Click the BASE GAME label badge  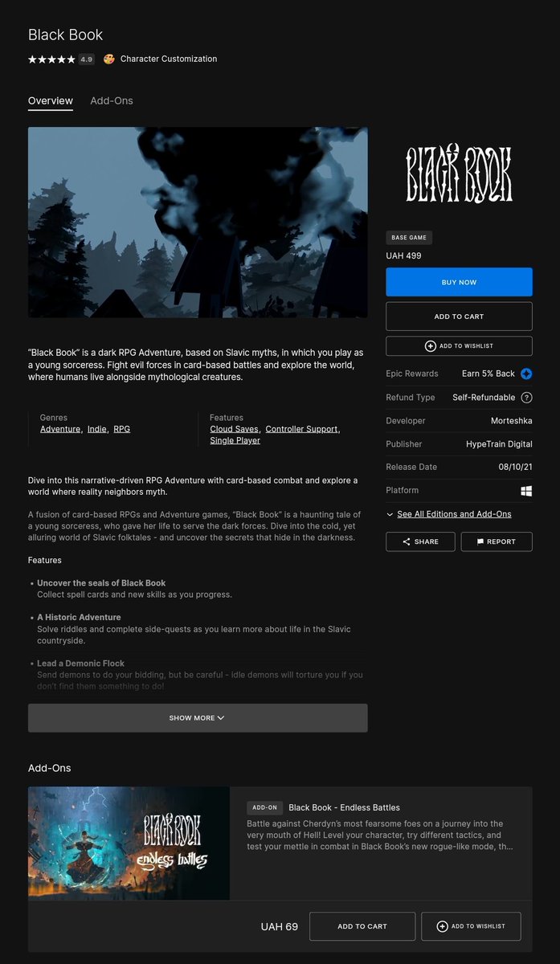click(409, 238)
